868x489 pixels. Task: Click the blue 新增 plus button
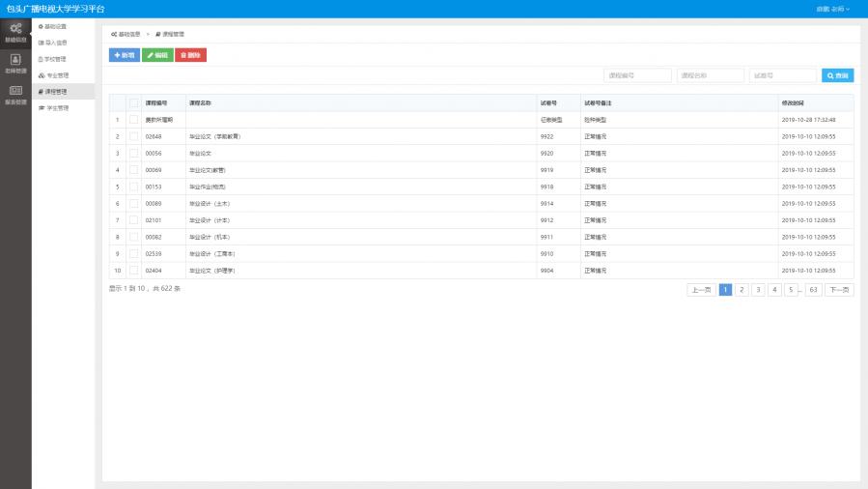point(124,55)
